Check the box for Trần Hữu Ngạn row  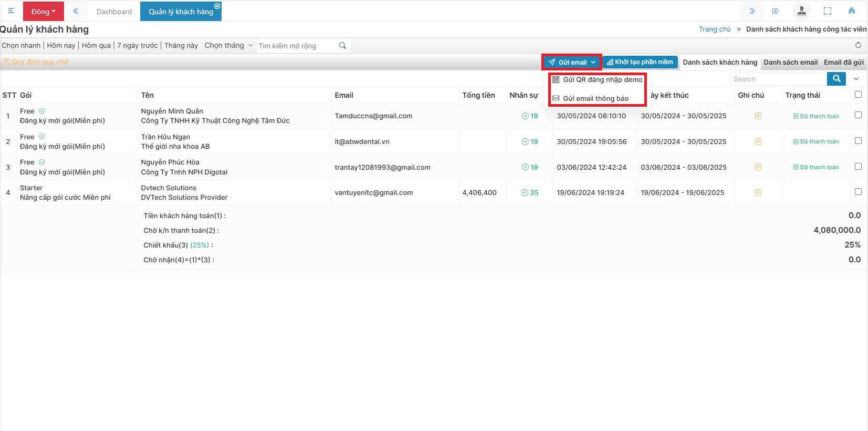point(858,140)
